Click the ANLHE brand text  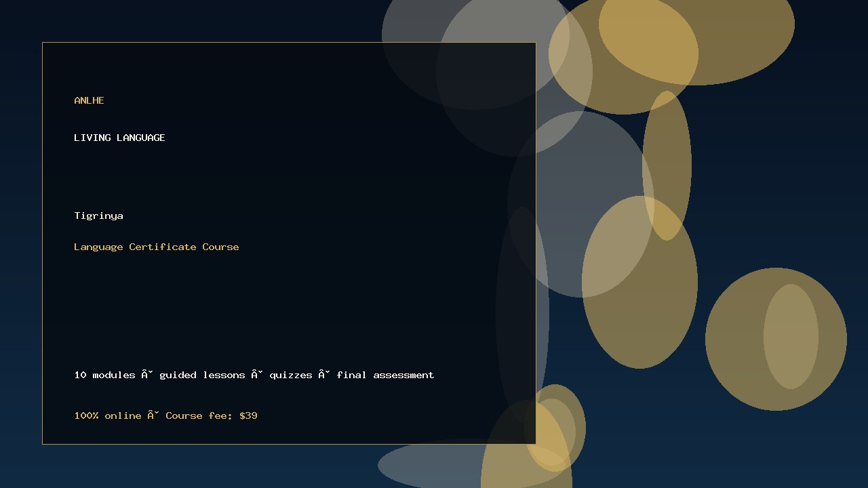(x=89, y=100)
